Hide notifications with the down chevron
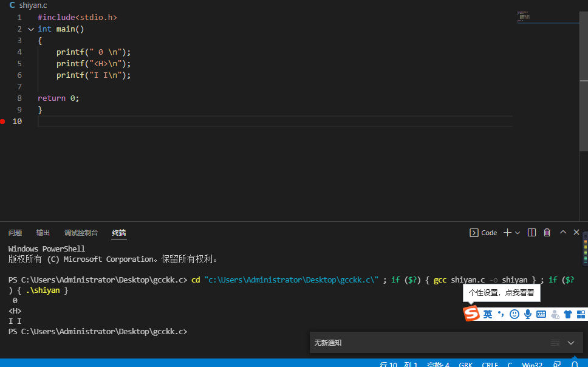The height and width of the screenshot is (367, 588). point(571,343)
